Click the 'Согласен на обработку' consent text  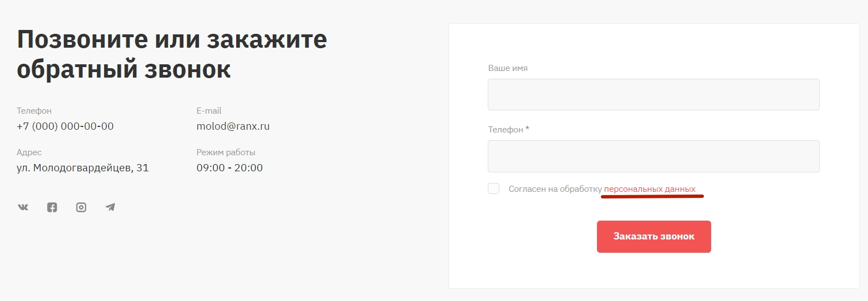pyautogui.click(x=555, y=189)
